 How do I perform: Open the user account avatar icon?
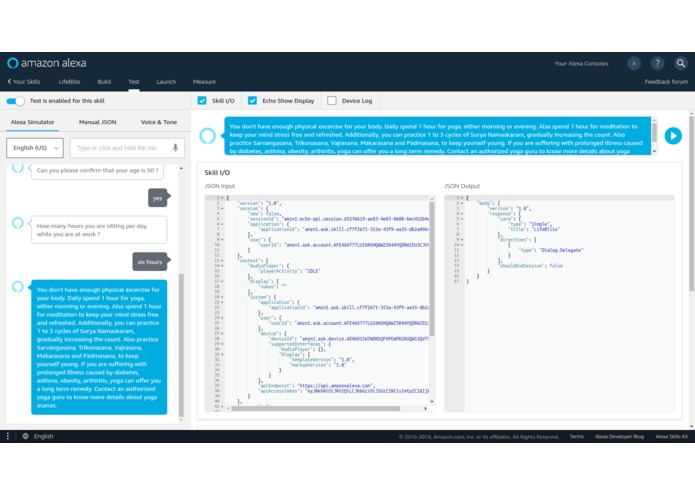tap(634, 63)
